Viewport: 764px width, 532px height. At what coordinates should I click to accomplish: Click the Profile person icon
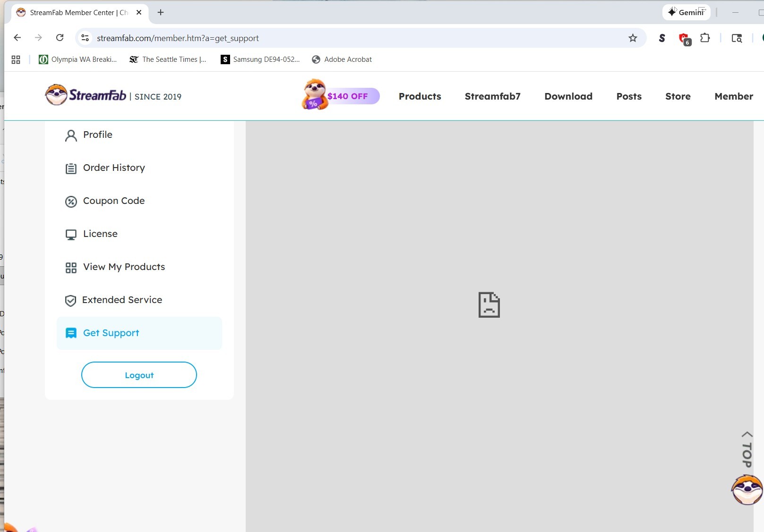(71, 135)
